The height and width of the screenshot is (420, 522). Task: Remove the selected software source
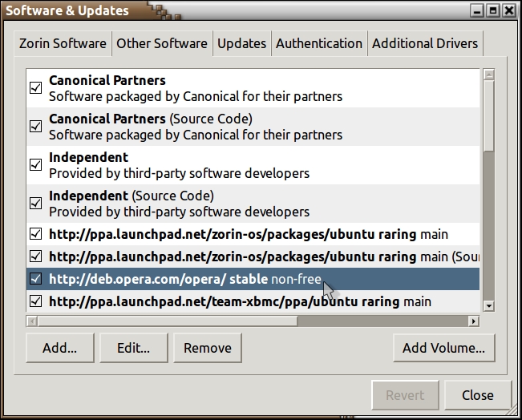click(207, 348)
